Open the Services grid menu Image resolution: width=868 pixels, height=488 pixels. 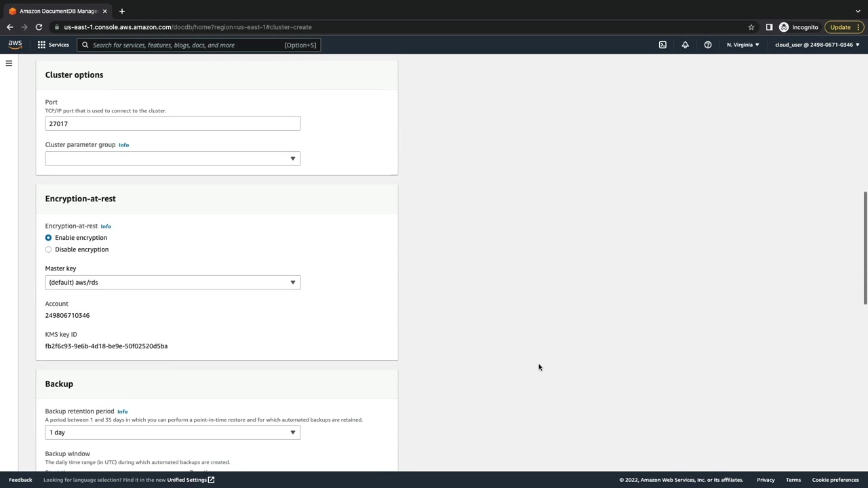click(x=41, y=45)
